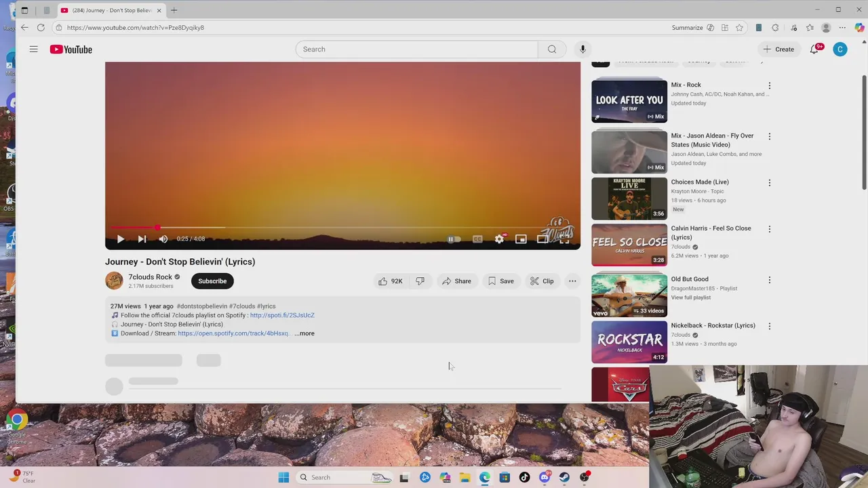Open Steam from the taskbar

click(x=564, y=477)
